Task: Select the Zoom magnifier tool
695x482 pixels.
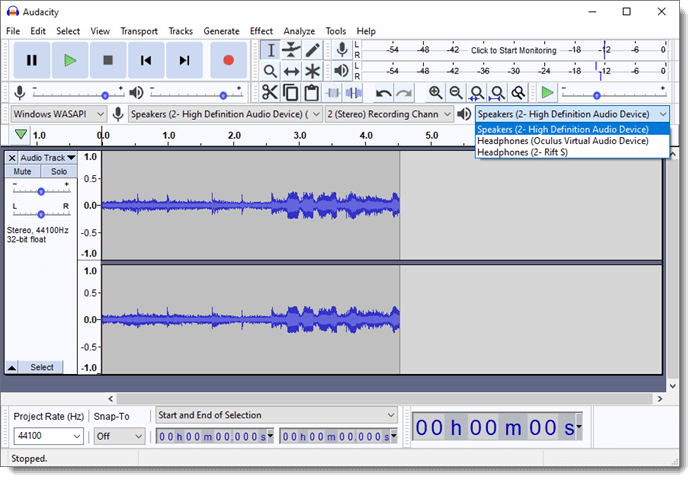Action: click(x=270, y=71)
